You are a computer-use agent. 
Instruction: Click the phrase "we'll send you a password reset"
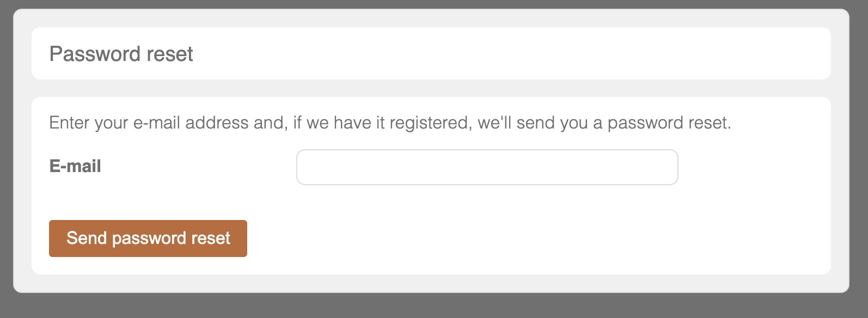point(603,123)
